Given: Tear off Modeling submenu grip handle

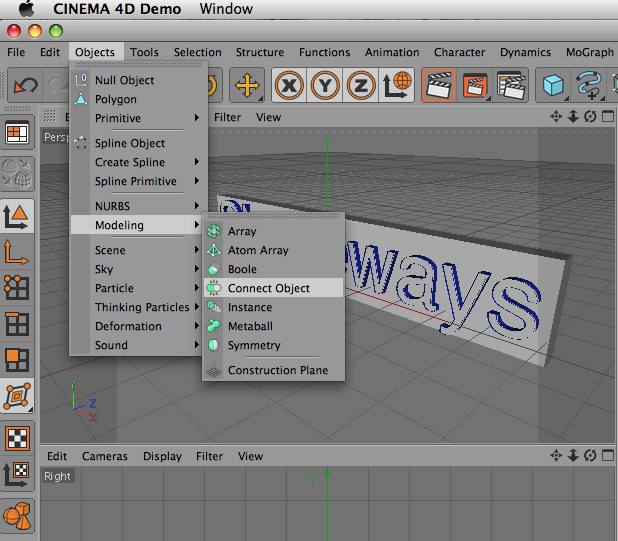Looking at the screenshot, I should click(274, 216).
